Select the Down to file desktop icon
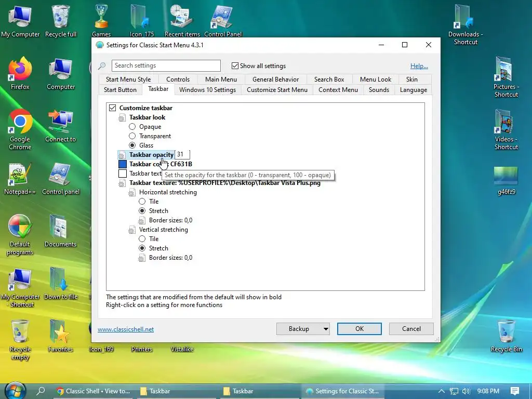This screenshot has height=399, width=532. [x=61, y=284]
